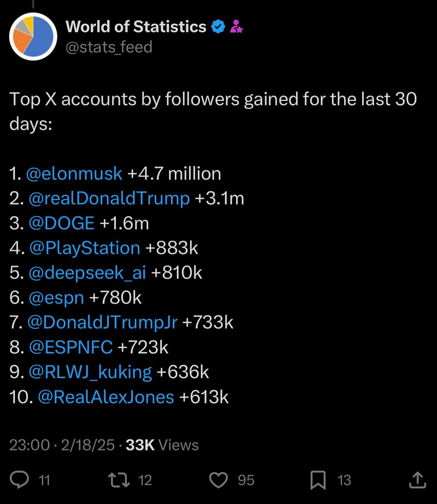Tap the pink affiliate star icon

pos(236,27)
